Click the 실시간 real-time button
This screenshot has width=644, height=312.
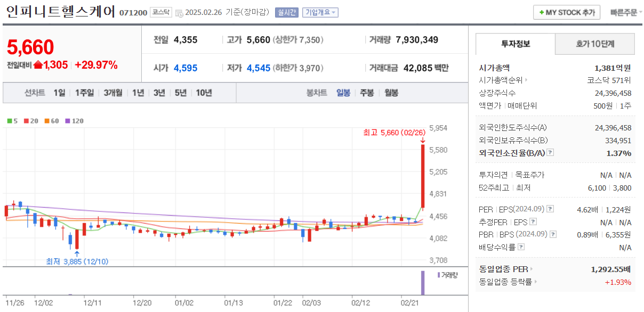click(x=287, y=12)
